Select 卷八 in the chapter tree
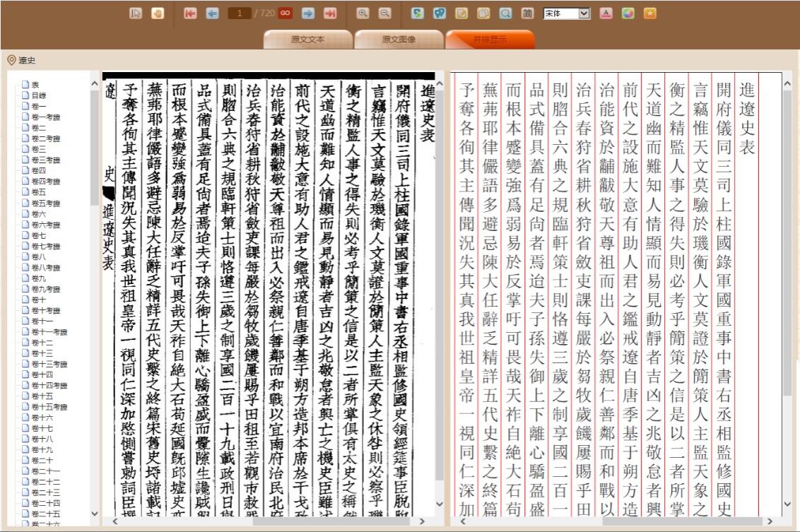The image size is (800, 532). [x=39, y=256]
